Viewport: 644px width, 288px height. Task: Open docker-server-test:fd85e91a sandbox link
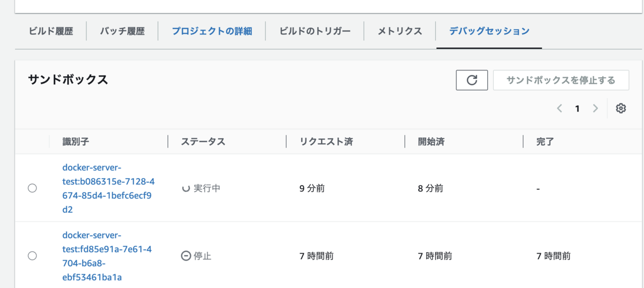[x=107, y=256]
